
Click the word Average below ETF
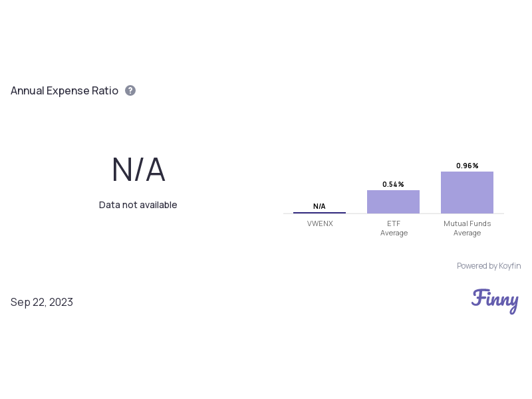394,233
